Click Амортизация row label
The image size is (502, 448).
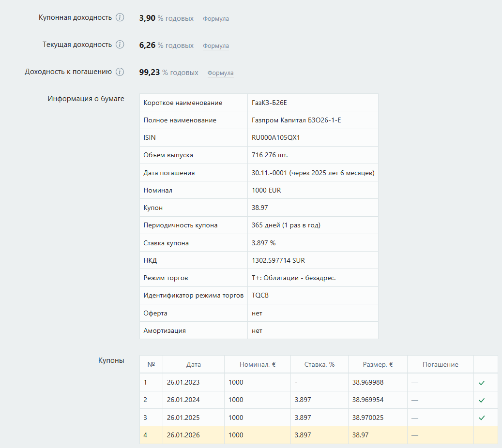(x=165, y=330)
